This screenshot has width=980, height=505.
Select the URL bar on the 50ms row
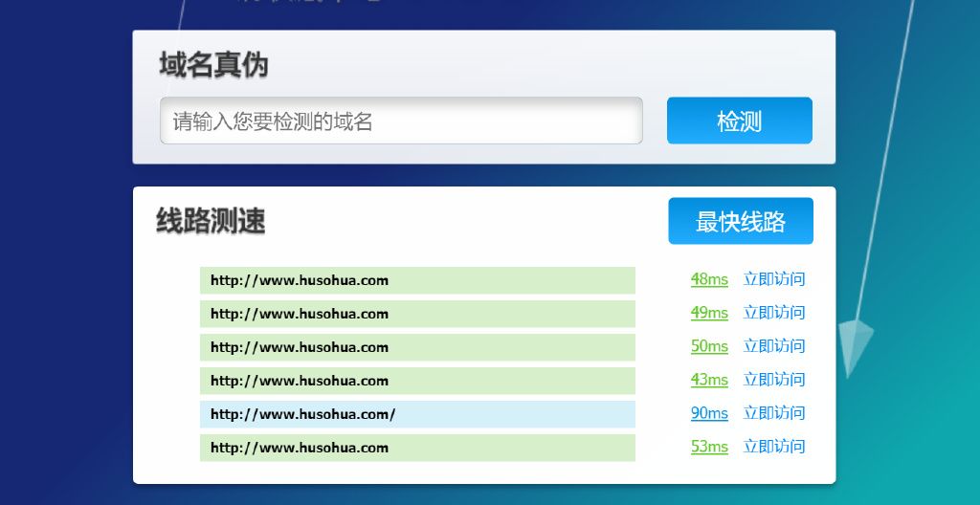click(417, 347)
